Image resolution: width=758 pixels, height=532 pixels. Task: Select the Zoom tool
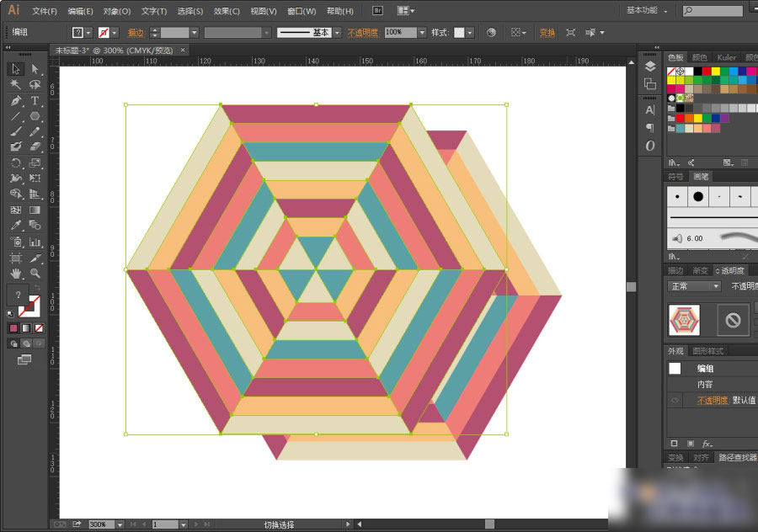point(35,274)
